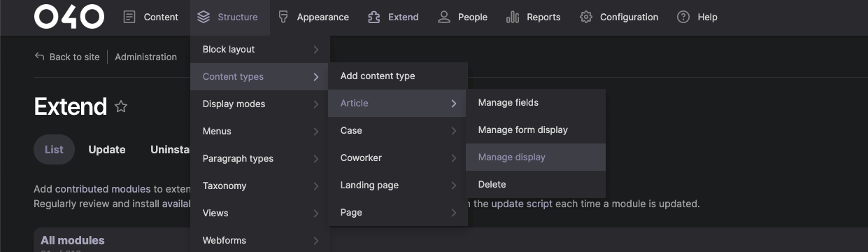This screenshot has height=252, width=868.
Task: Select the Landing page content type
Action: (397, 185)
